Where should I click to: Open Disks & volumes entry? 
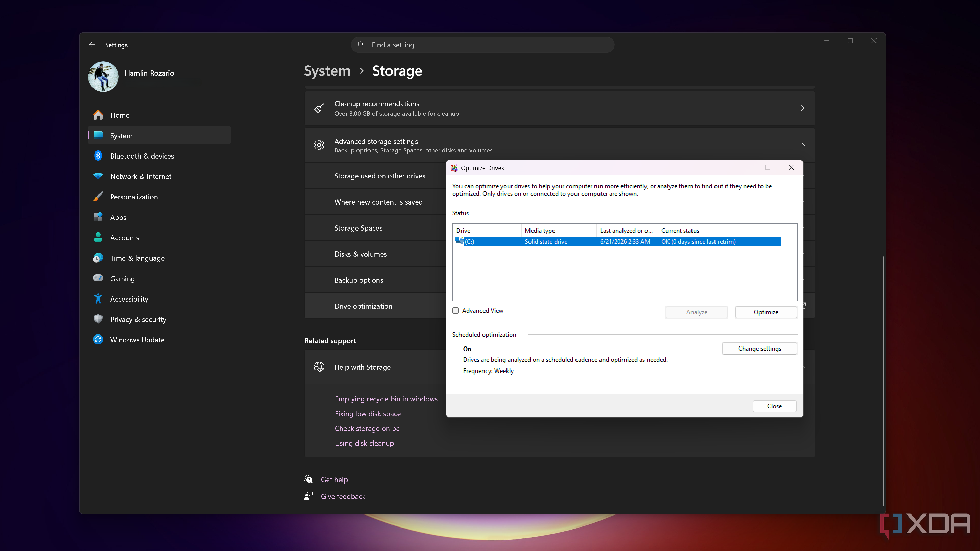point(361,254)
